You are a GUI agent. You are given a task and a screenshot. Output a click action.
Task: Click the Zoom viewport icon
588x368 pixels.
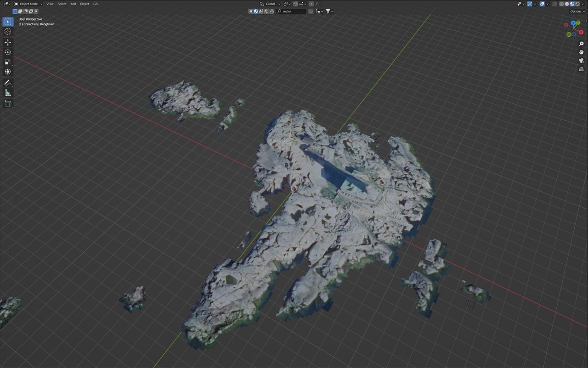coord(581,44)
